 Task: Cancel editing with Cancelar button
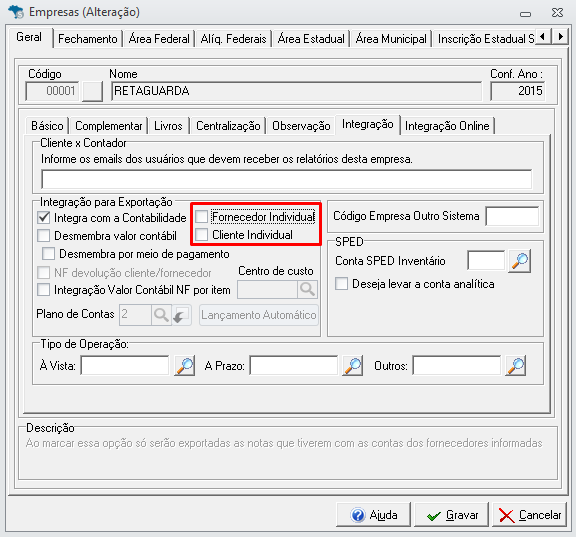[529, 515]
